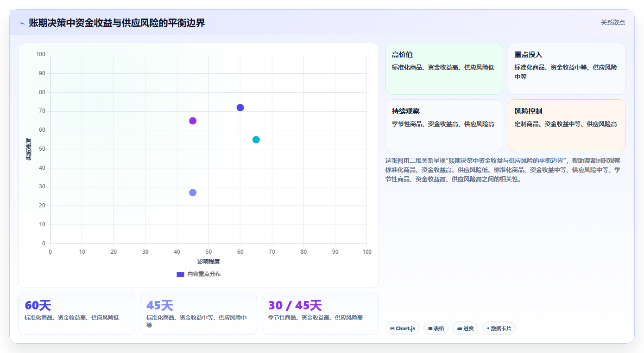Screen dimensions: 644x353
Task: Click the 关系散点 label in the header
Action: pyautogui.click(x=612, y=22)
